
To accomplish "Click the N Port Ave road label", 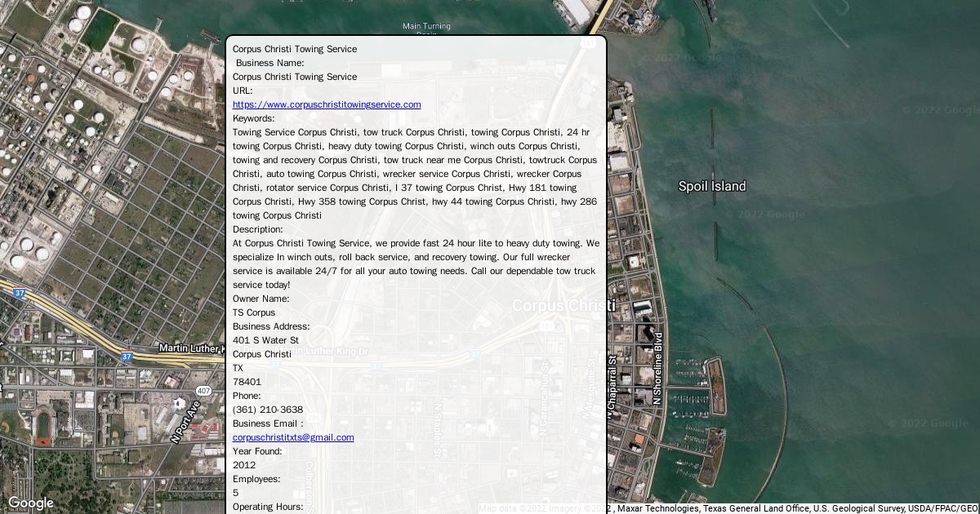I will (185, 421).
